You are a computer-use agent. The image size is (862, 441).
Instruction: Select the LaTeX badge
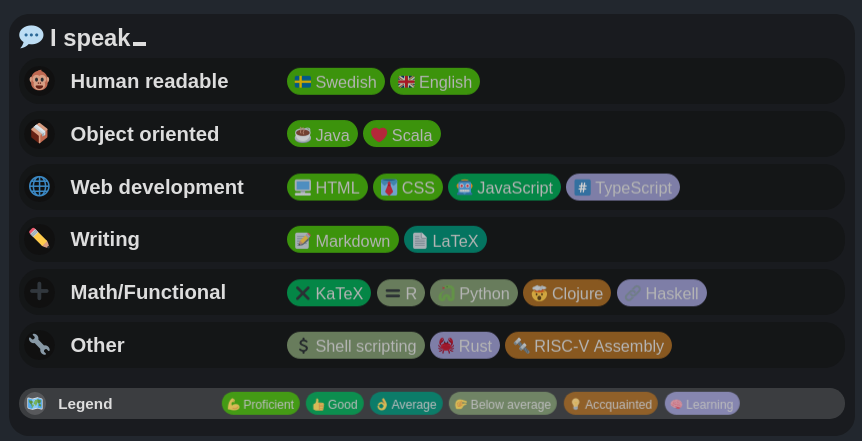tap(445, 240)
